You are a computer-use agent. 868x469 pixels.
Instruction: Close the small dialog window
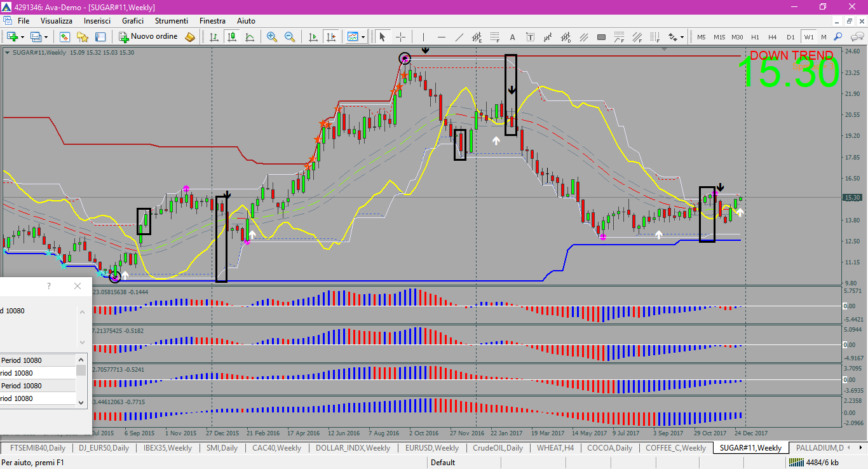78,286
